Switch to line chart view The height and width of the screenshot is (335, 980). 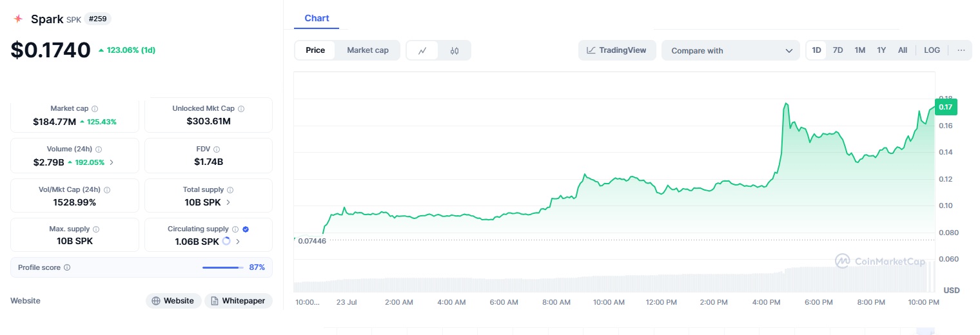[422, 50]
